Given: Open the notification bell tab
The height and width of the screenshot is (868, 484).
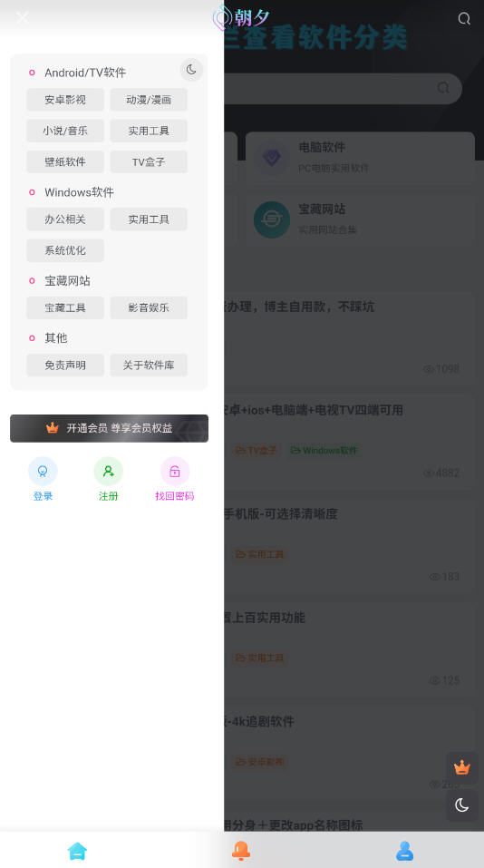Looking at the screenshot, I should (240, 850).
